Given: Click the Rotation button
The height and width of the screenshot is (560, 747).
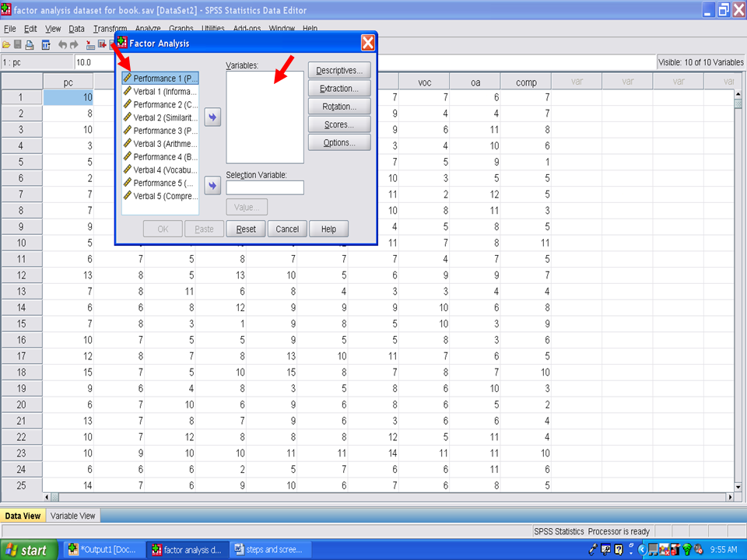Looking at the screenshot, I should [339, 107].
